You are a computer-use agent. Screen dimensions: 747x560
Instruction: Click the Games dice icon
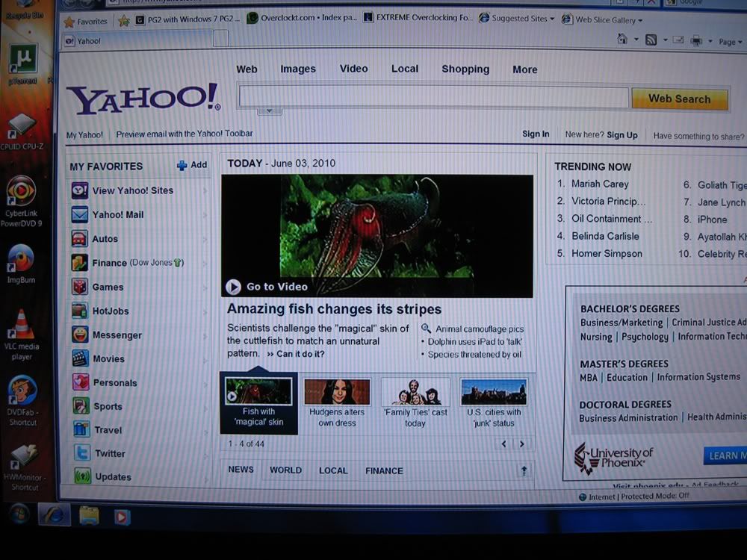[x=80, y=287]
